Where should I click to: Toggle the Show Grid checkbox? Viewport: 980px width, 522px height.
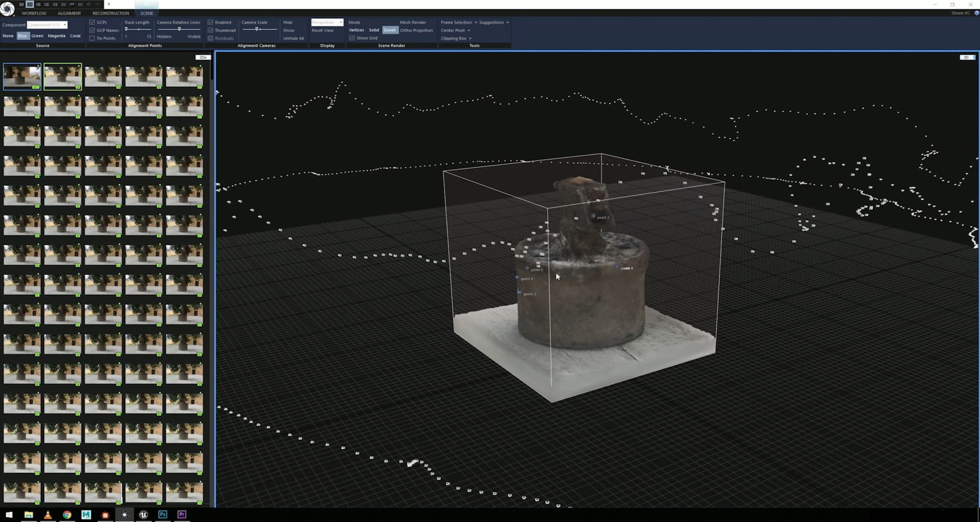(x=352, y=38)
